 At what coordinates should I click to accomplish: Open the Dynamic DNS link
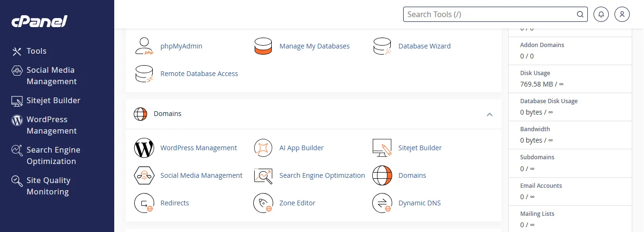point(420,203)
